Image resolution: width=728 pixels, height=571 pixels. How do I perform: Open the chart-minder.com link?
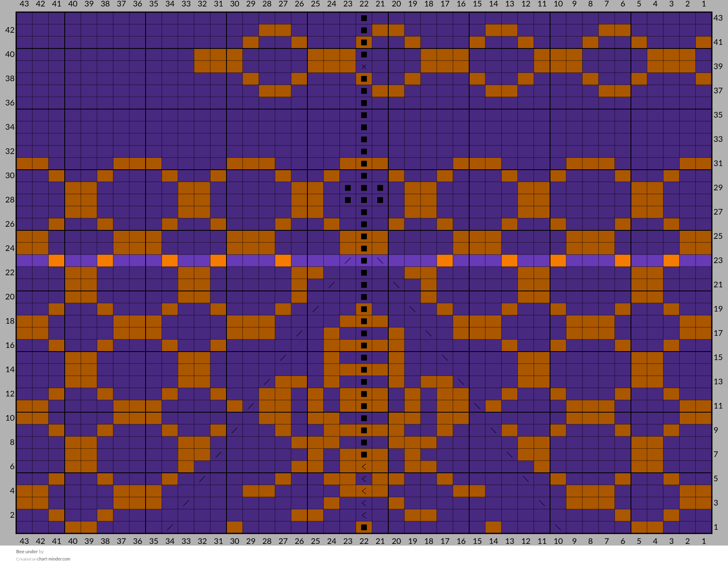53,559
